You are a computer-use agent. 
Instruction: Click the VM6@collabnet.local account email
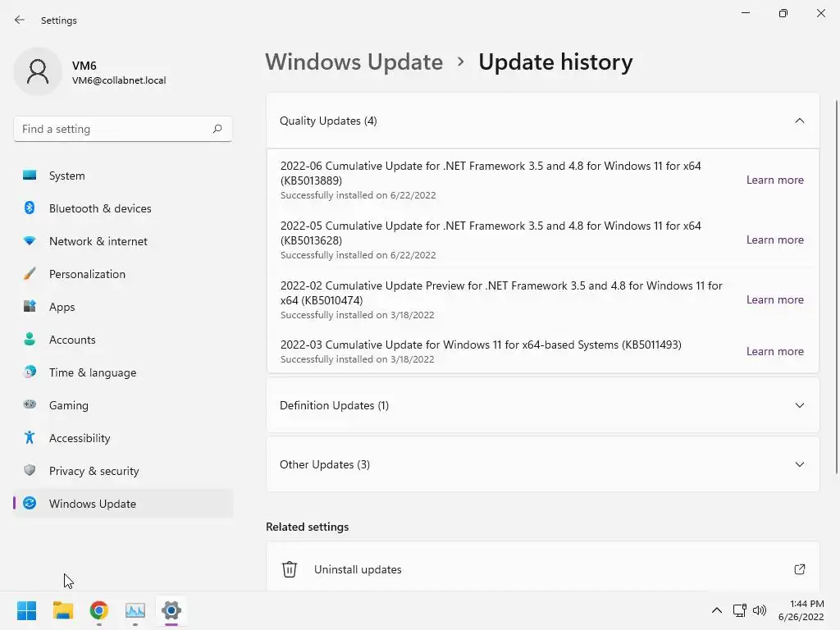[119, 80]
